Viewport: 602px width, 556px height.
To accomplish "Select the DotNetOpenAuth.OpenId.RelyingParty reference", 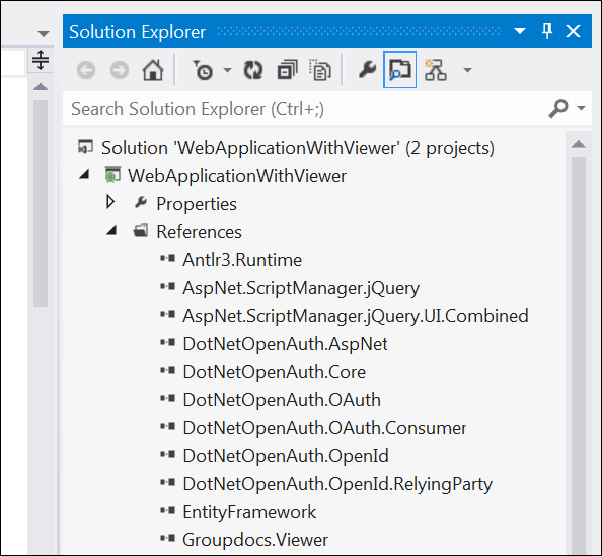I will point(337,484).
